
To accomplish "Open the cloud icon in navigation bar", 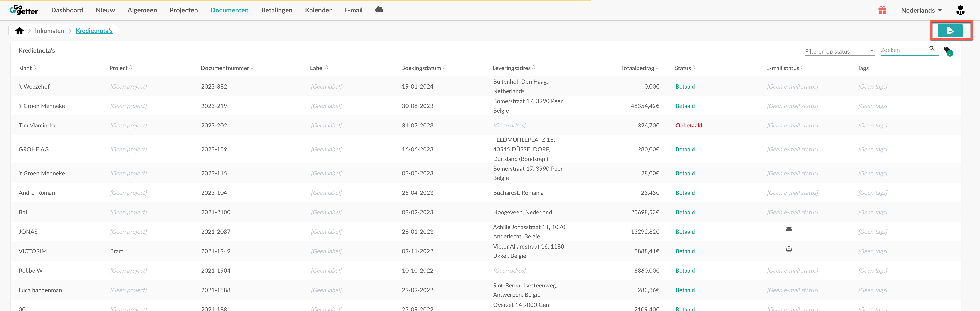I will coord(379,10).
